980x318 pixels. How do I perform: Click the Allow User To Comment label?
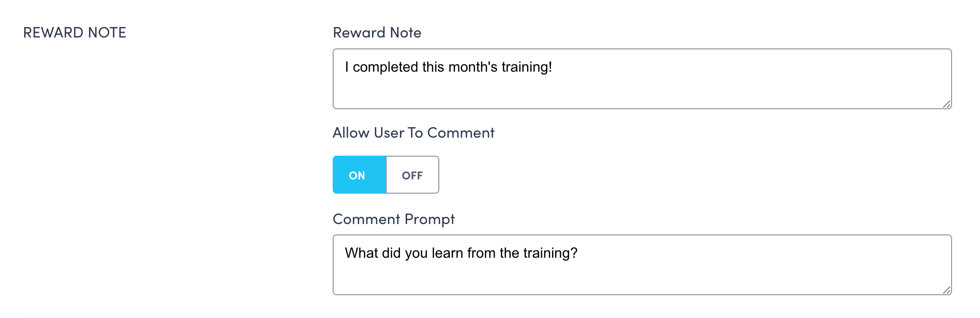(414, 133)
